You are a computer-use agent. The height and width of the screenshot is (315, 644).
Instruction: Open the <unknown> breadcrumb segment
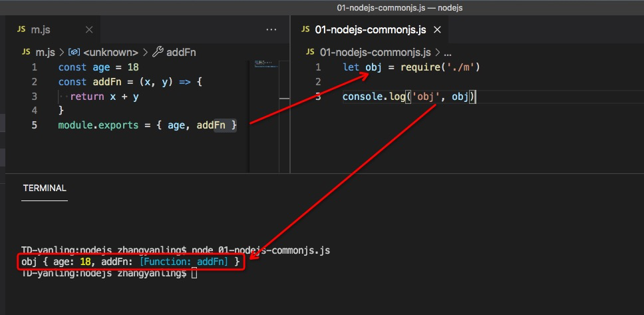(x=110, y=52)
